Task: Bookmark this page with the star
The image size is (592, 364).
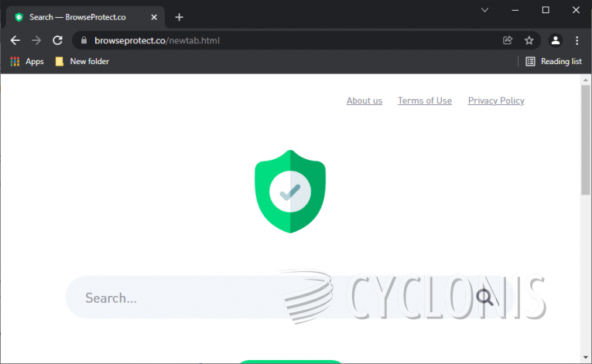Action: pyautogui.click(x=529, y=40)
